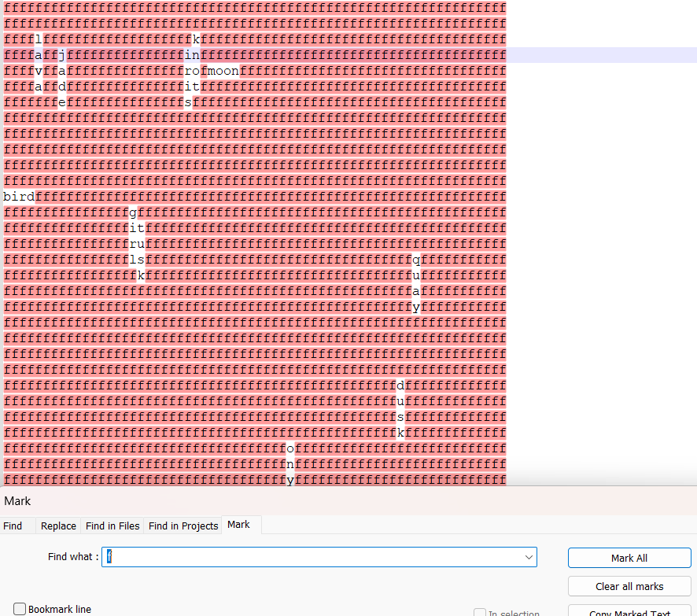Click the unmarked letter "q" above "u"
697x616 pixels.
pyautogui.click(x=416, y=260)
